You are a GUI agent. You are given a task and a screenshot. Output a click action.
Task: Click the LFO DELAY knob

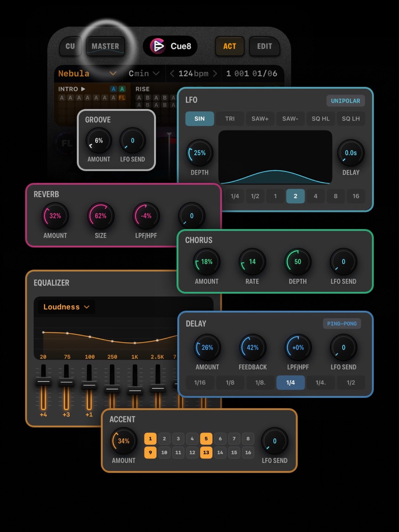[351, 153]
